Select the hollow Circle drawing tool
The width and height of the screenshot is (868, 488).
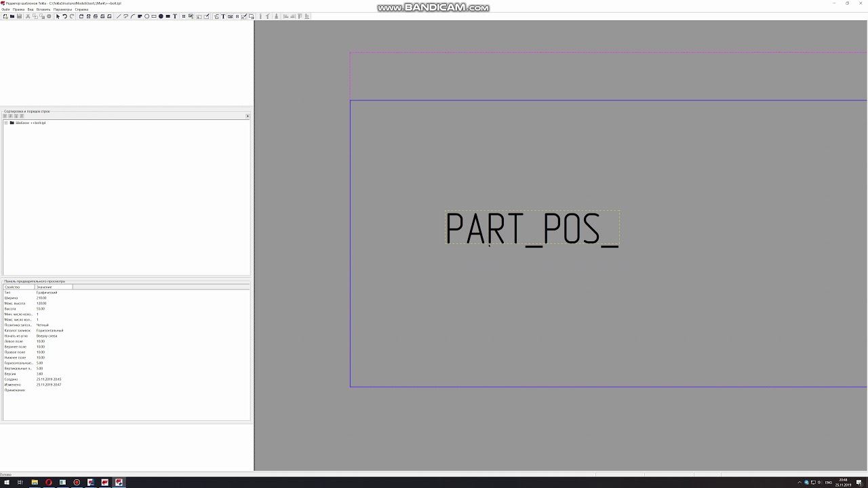click(x=146, y=16)
